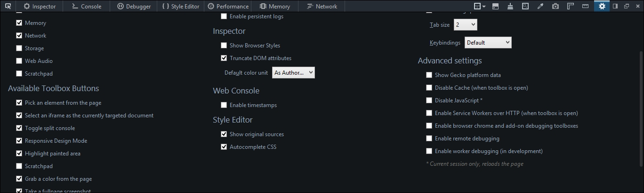
Task: Uncheck Show original sources
Action: click(x=224, y=134)
